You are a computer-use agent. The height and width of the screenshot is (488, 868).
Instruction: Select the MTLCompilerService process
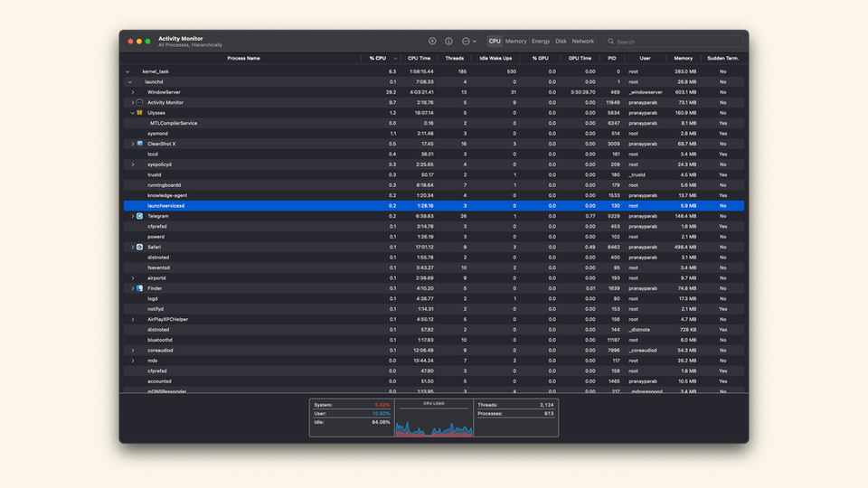click(433, 123)
